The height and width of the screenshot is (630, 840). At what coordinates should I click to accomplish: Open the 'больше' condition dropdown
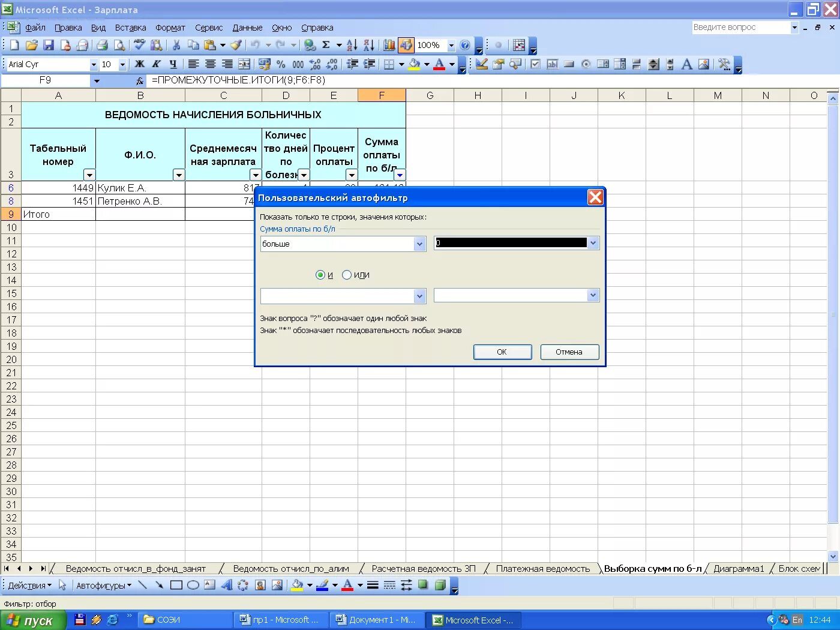(x=420, y=244)
